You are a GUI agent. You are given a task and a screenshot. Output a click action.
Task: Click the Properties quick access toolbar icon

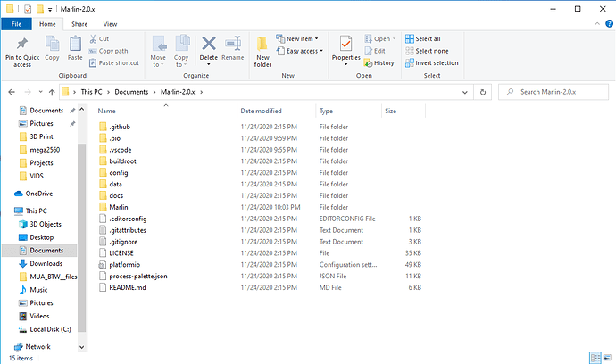[x=28, y=9]
